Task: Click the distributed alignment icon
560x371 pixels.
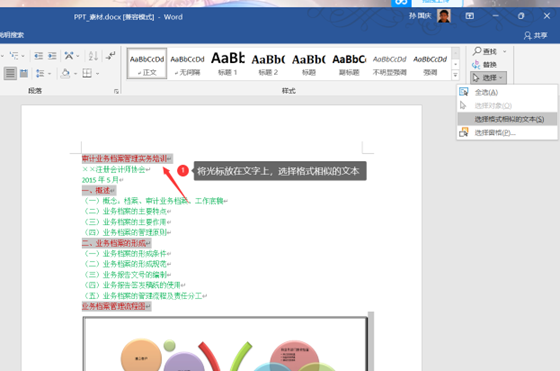Action: (24, 74)
